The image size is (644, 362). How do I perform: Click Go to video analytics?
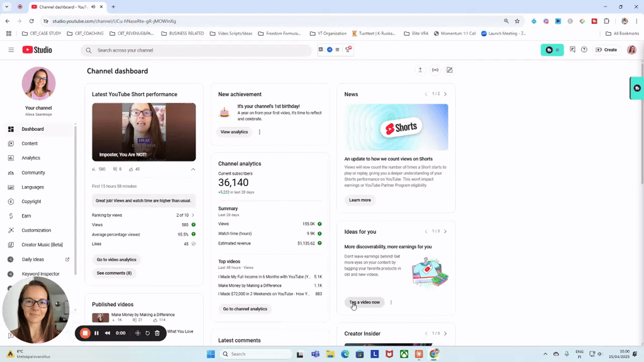[116, 260]
